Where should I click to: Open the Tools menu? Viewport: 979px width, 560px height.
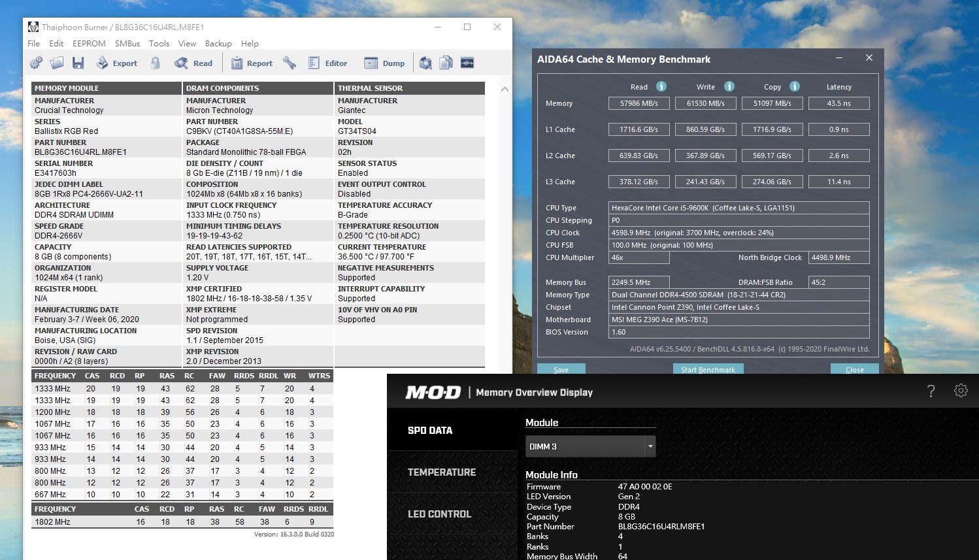[x=159, y=44]
